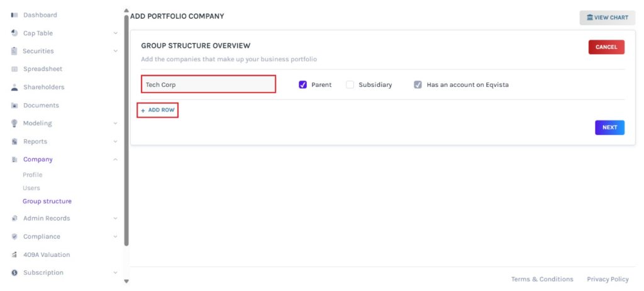644x291 pixels.
Task: Click the Shareholders person icon
Action: (x=14, y=88)
